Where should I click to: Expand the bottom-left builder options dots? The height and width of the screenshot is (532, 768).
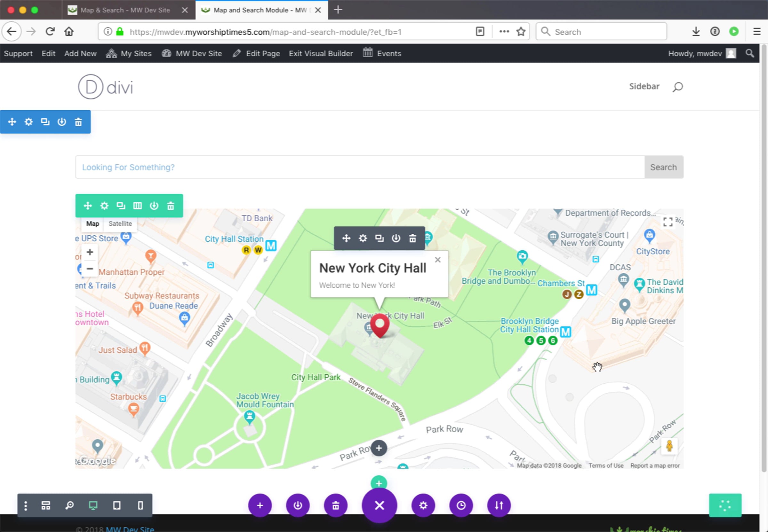[26, 506]
